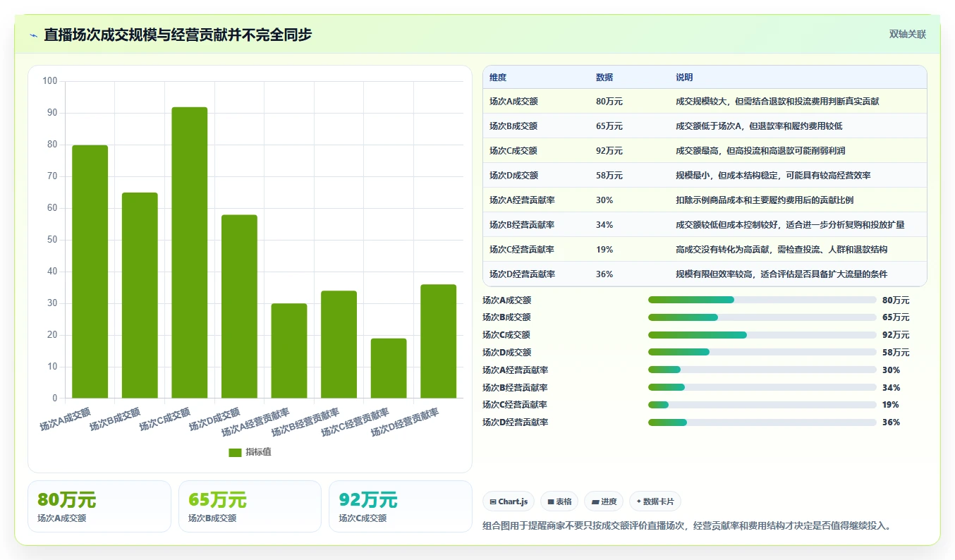This screenshot has height=560, width=955.
Task: Toggle the 指标值 legend color box
Action: (x=235, y=452)
